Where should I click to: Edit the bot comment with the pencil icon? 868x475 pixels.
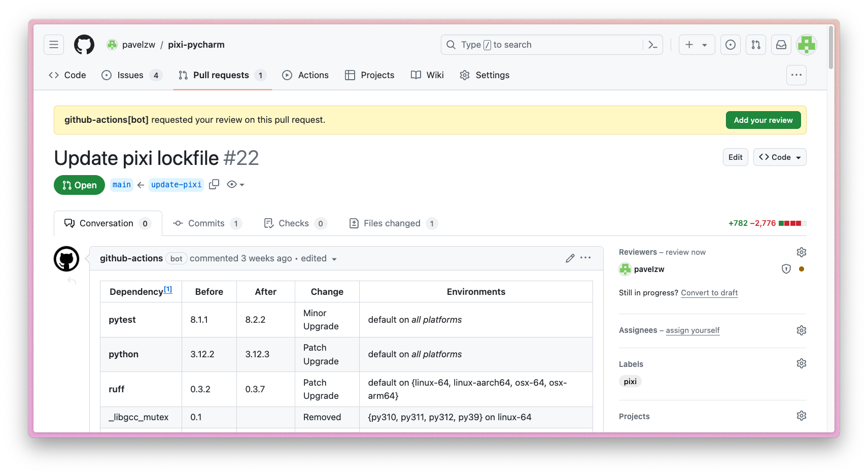pos(569,258)
